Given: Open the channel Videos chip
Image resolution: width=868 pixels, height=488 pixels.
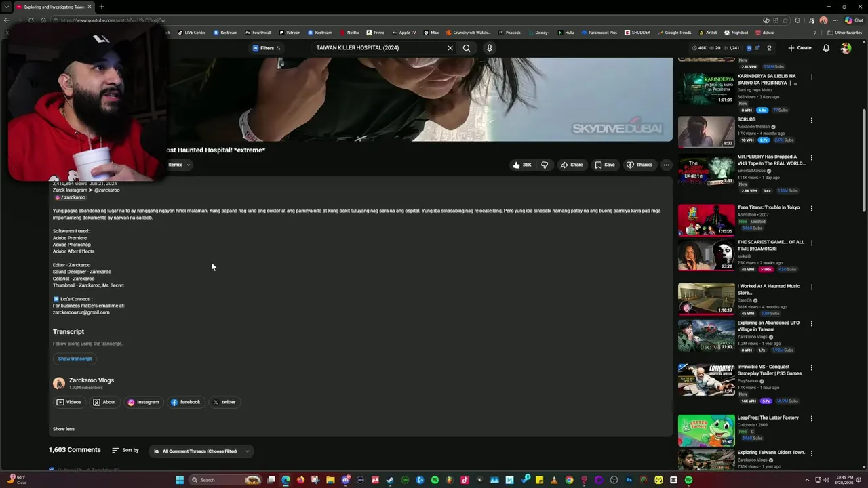Looking at the screenshot, I should 69,402.
